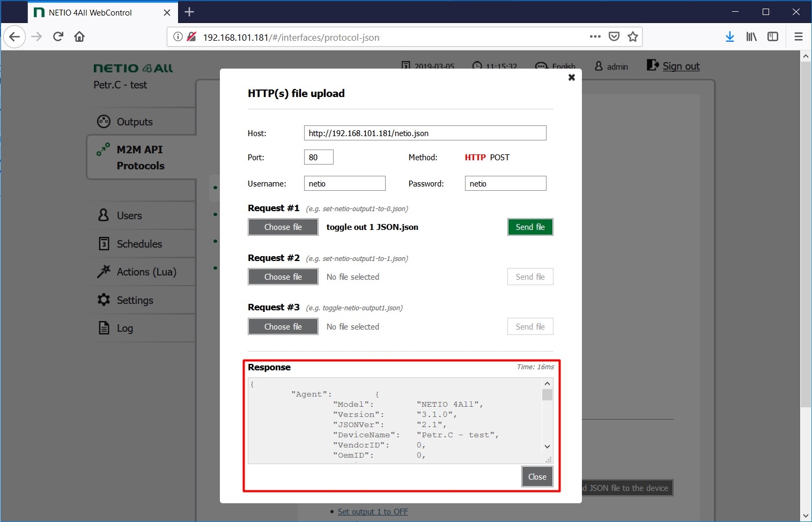Open Actions (Lua) page

point(146,272)
